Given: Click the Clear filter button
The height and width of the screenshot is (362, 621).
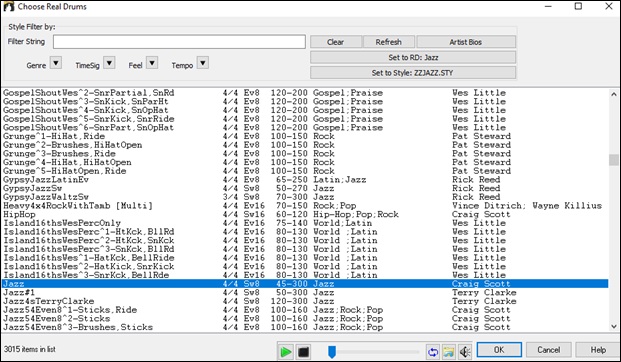Looking at the screenshot, I should [335, 42].
